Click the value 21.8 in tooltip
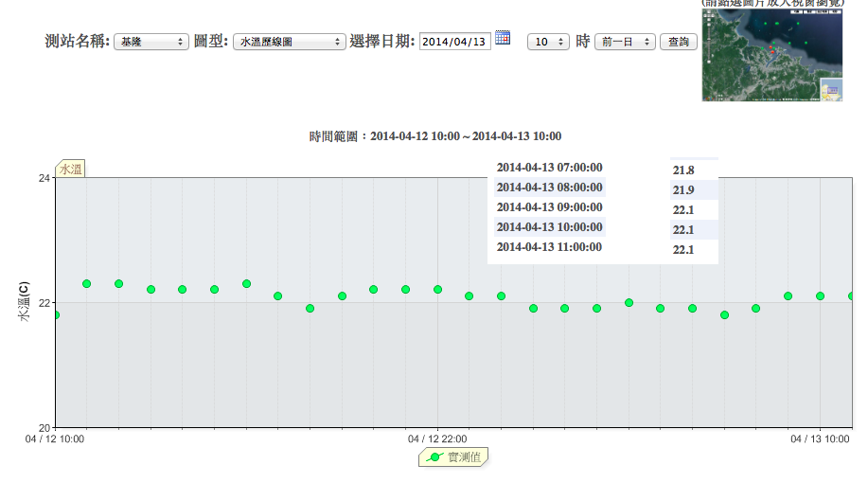Image resolution: width=868 pixels, height=483 pixels. point(683,170)
